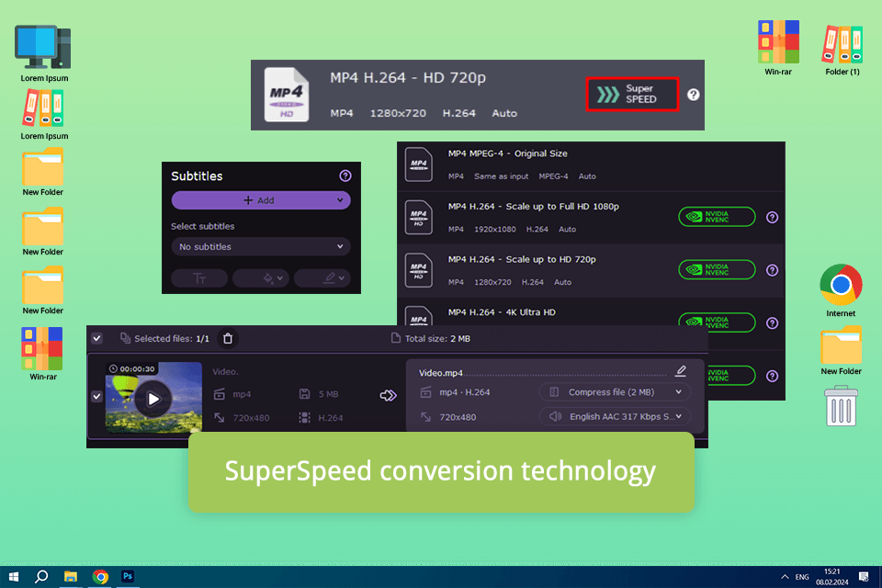Select MP4 H.264 Scale up to Full HD 1080p

[x=591, y=217]
